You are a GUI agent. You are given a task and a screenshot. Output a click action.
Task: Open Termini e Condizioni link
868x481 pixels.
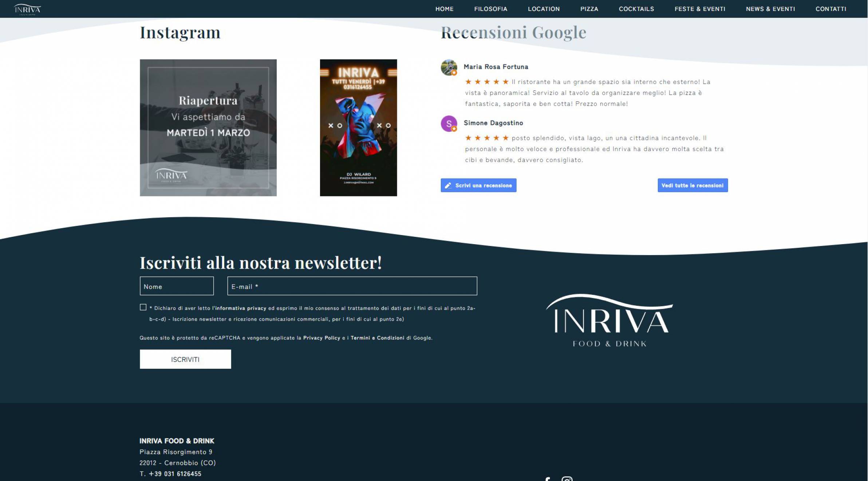click(x=377, y=338)
